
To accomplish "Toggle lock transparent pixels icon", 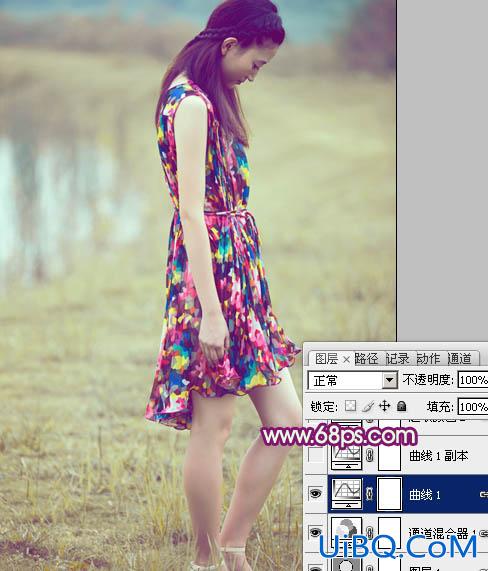I will click(350, 406).
